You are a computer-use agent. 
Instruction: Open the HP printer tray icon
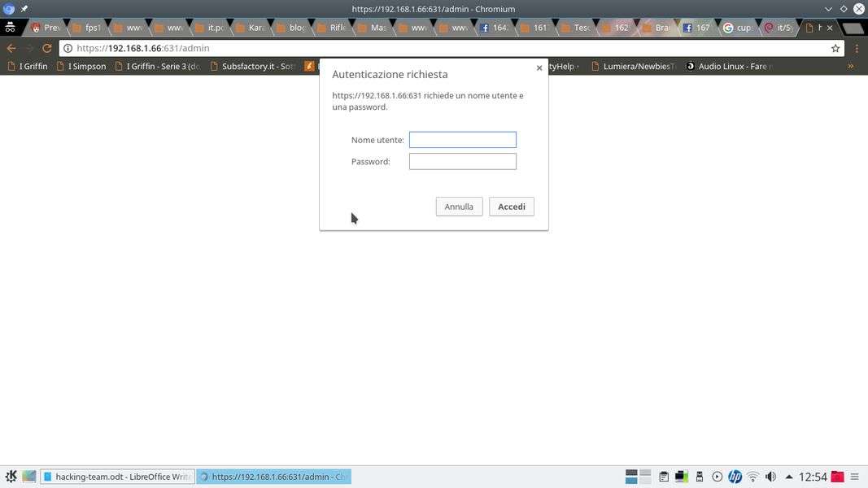coord(735,477)
